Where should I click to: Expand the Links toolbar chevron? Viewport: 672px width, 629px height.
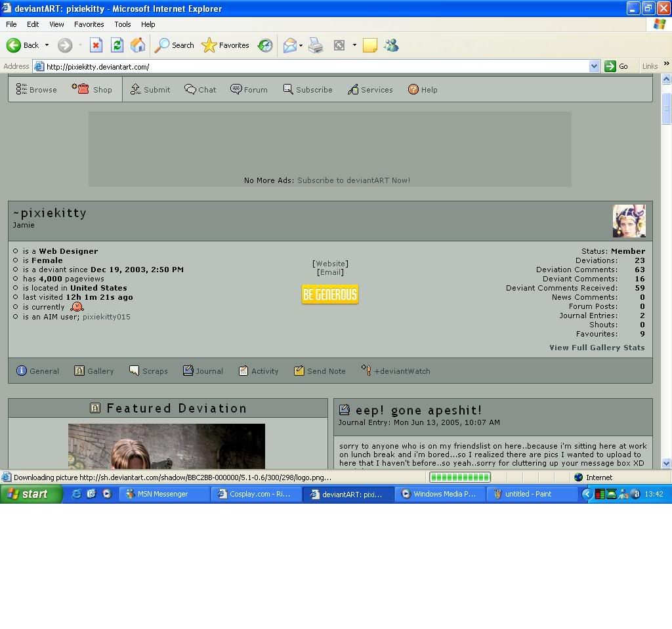[666, 64]
